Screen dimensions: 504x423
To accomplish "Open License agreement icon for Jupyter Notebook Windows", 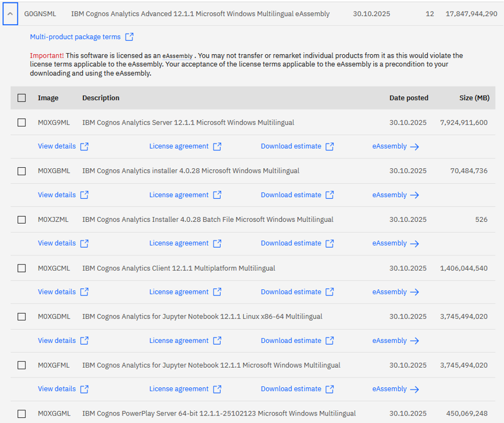I will [217, 390].
